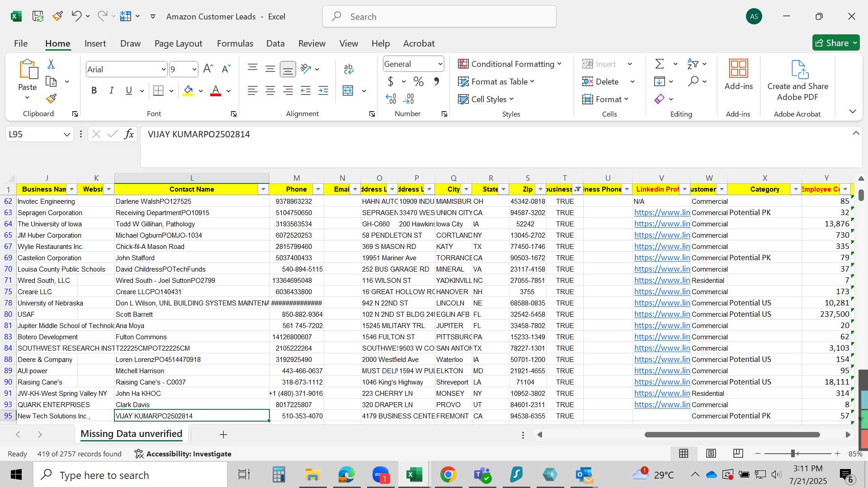Screen dimensions: 868x488
Task: Toggle Align Left horizontal alignment
Action: coord(253,90)
